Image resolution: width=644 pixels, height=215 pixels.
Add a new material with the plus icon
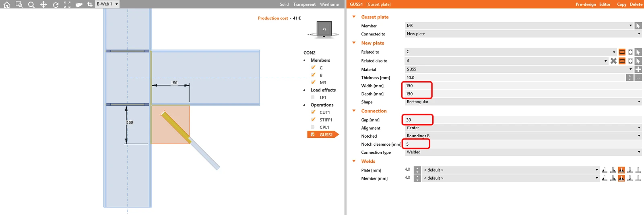click(638, 69)
